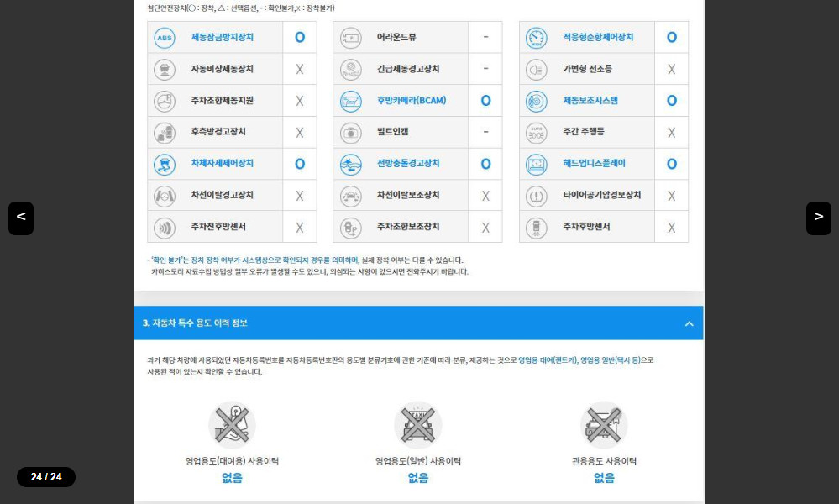Click the ABS 제동잠금방지장치 icon
Image resolution: width=839 pixels, height=504 pixels.
click(x=165, y=38)
